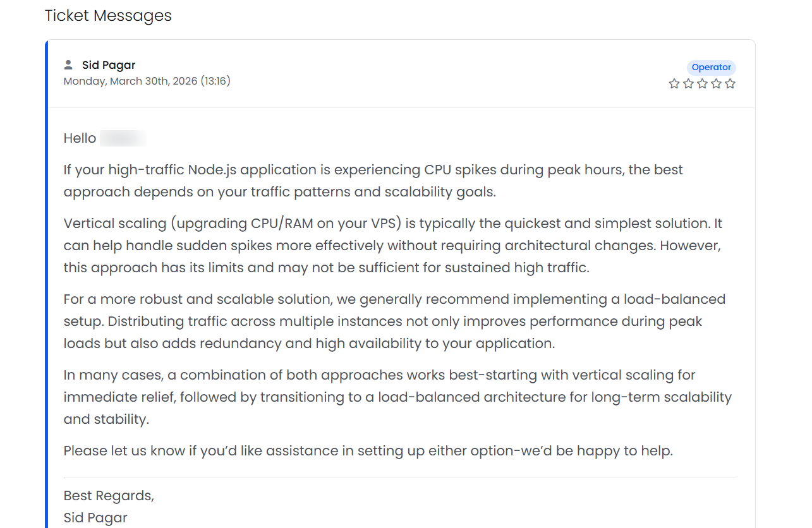Click the blue left border of the message card
The width and height of the screenshot is (812, 528).
[46, 284]
